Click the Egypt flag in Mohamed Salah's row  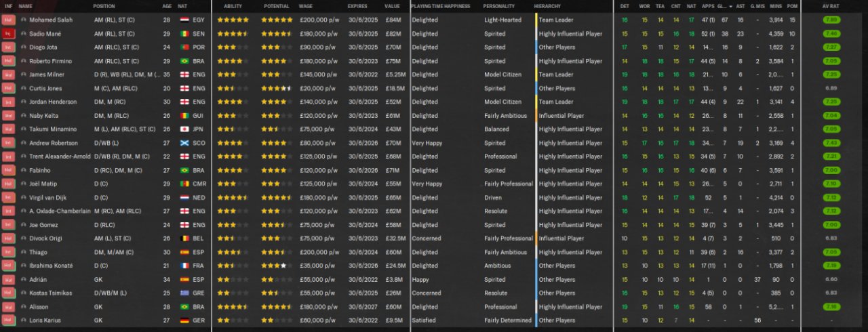184,20
